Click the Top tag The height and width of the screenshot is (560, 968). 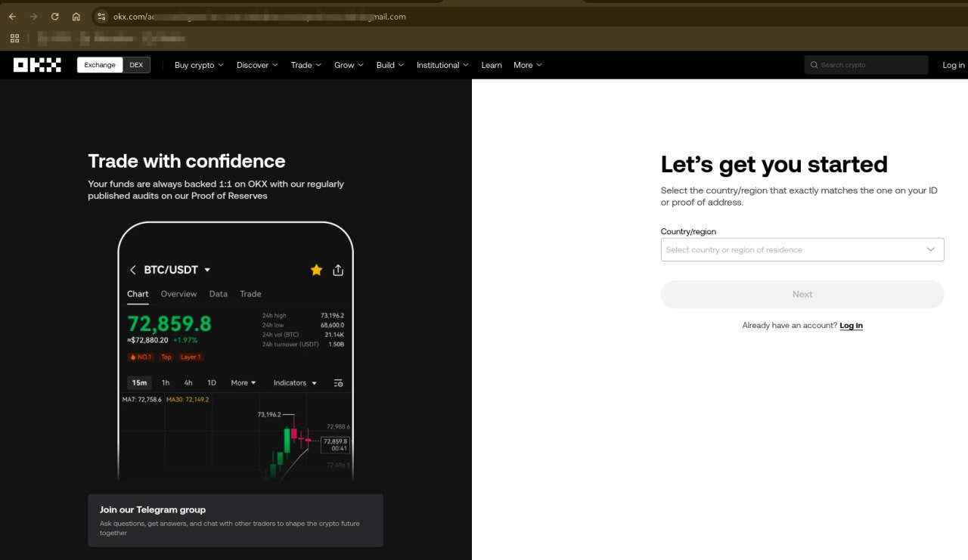pos(166,357)
